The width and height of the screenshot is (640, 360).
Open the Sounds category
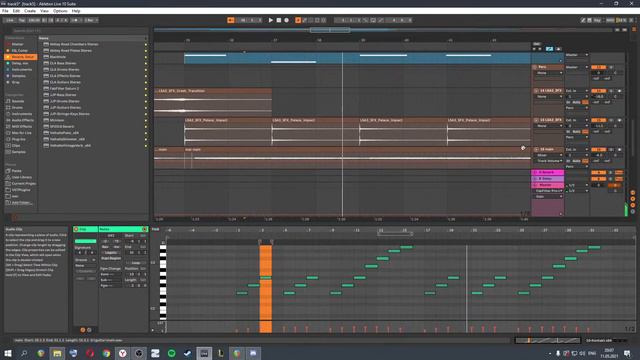pos(18,101)
